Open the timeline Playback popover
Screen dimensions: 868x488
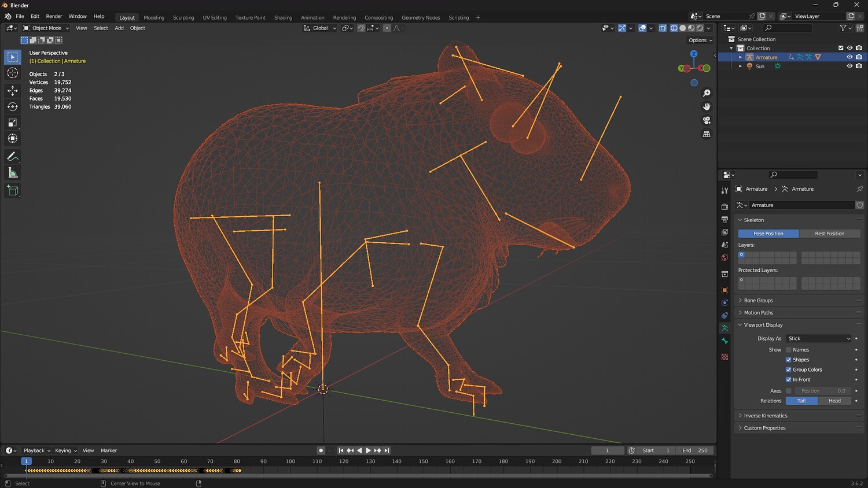36,450
